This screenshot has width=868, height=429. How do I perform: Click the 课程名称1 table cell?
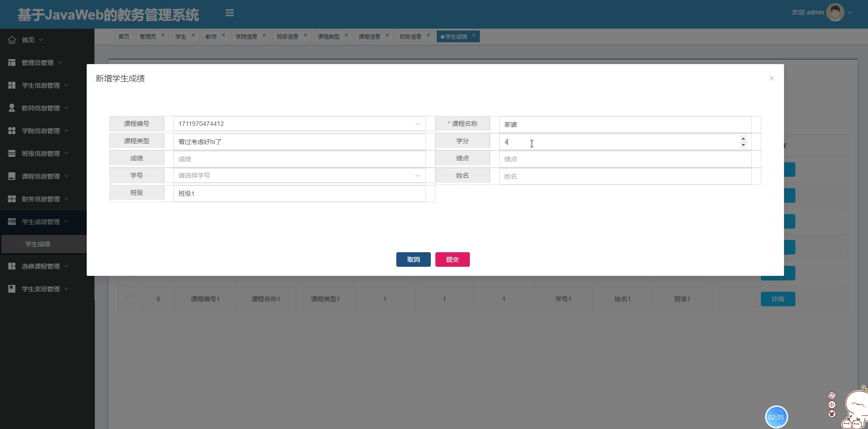click(266, 299)
